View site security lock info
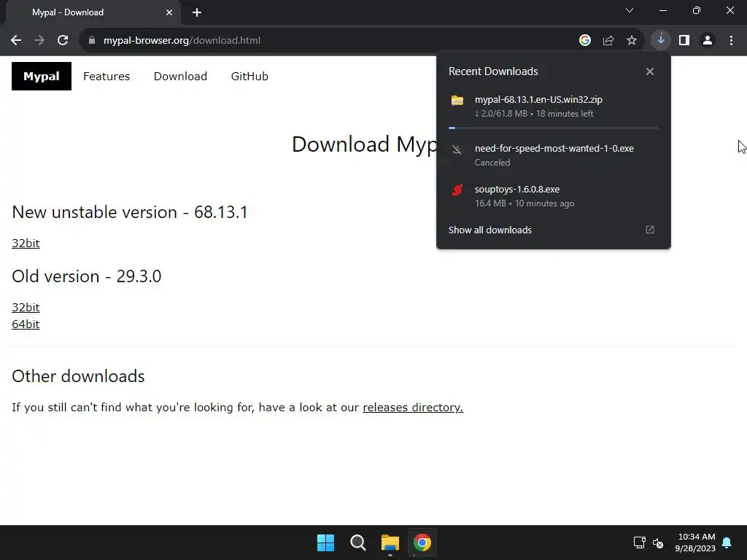747x560 pixels. tap(92, 41)
